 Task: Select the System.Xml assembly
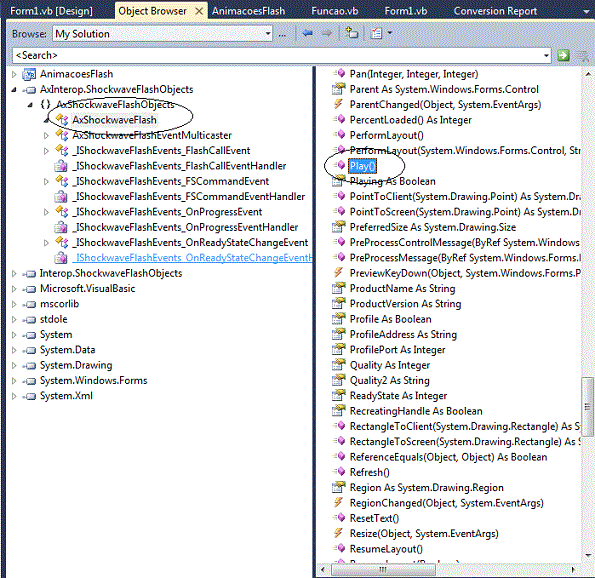tap(66, 396)
